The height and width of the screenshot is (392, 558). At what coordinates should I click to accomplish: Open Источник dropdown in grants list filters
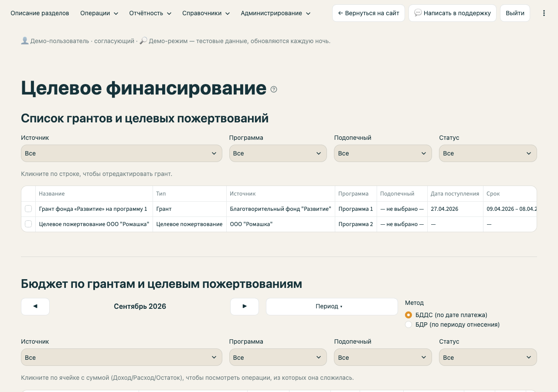(x=122, y=153)
